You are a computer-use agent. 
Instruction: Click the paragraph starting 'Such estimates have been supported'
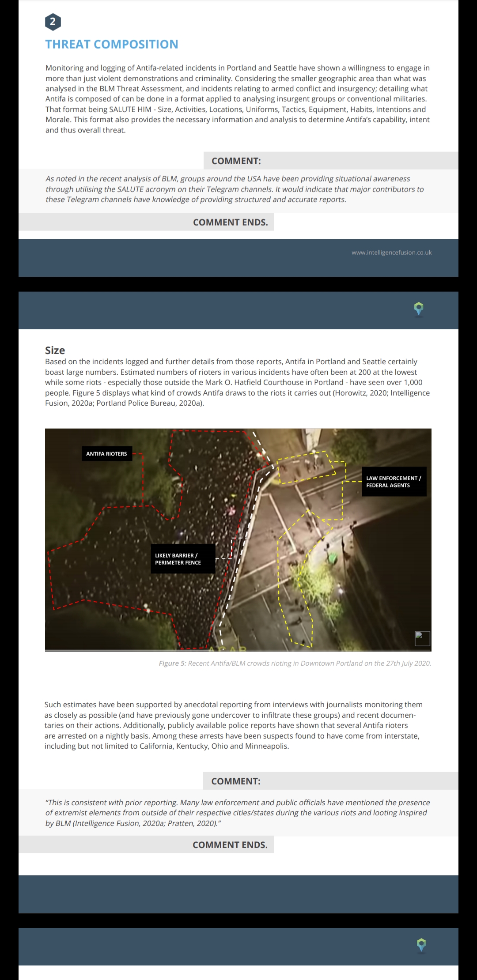point(234,725)
